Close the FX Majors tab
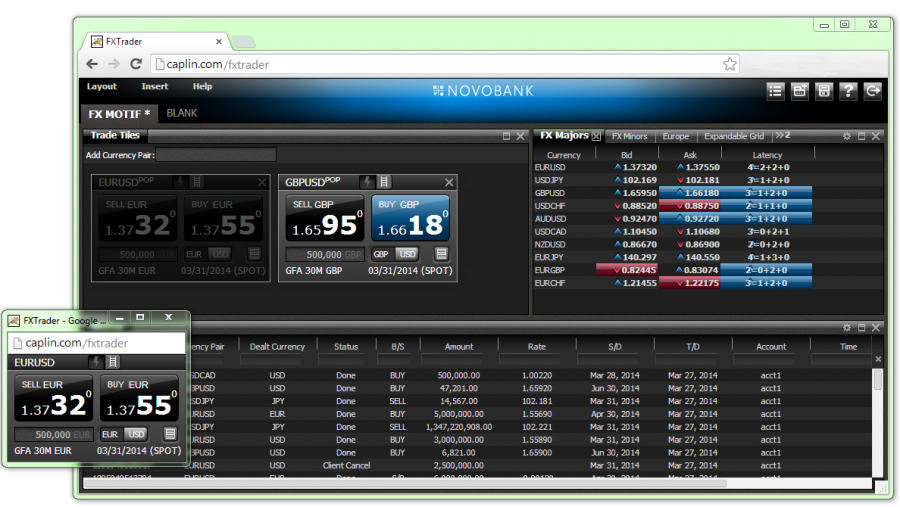 coord(596,136)
